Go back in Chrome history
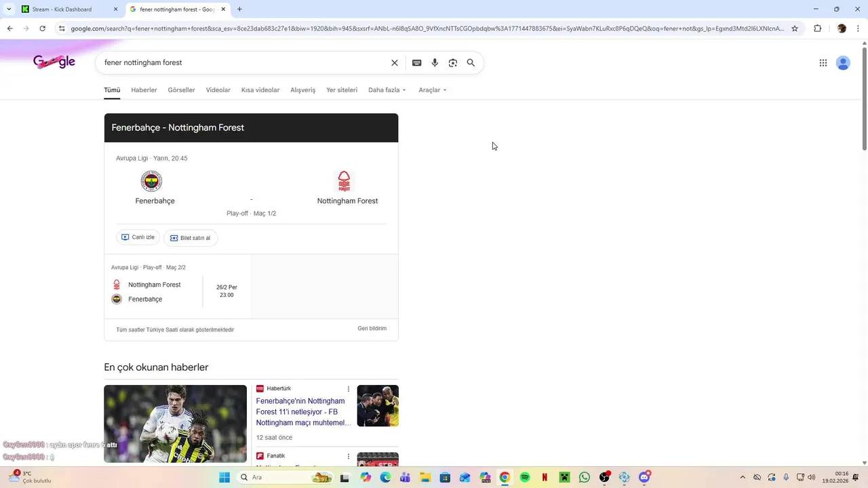 tap(9, 28)
